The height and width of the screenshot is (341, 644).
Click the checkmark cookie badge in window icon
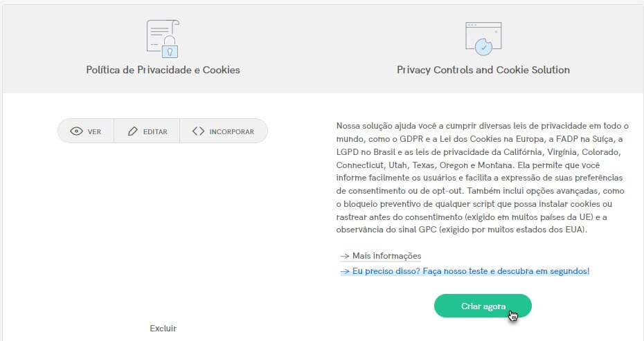484,47
